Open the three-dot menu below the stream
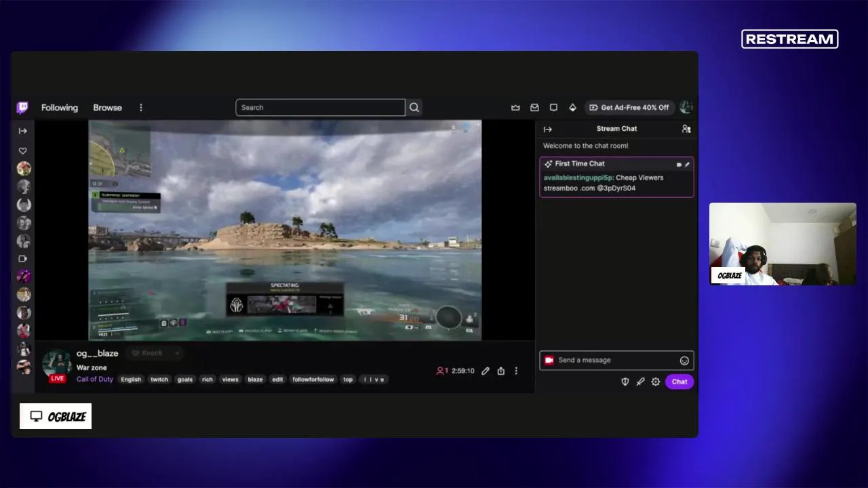Viewport: 868px width, 488px height. point(516,371)
